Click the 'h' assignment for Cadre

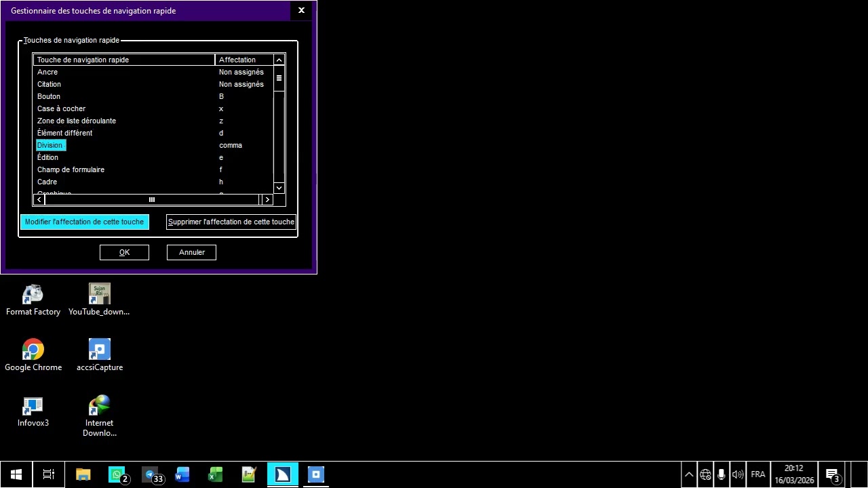[x=221, y=182]
